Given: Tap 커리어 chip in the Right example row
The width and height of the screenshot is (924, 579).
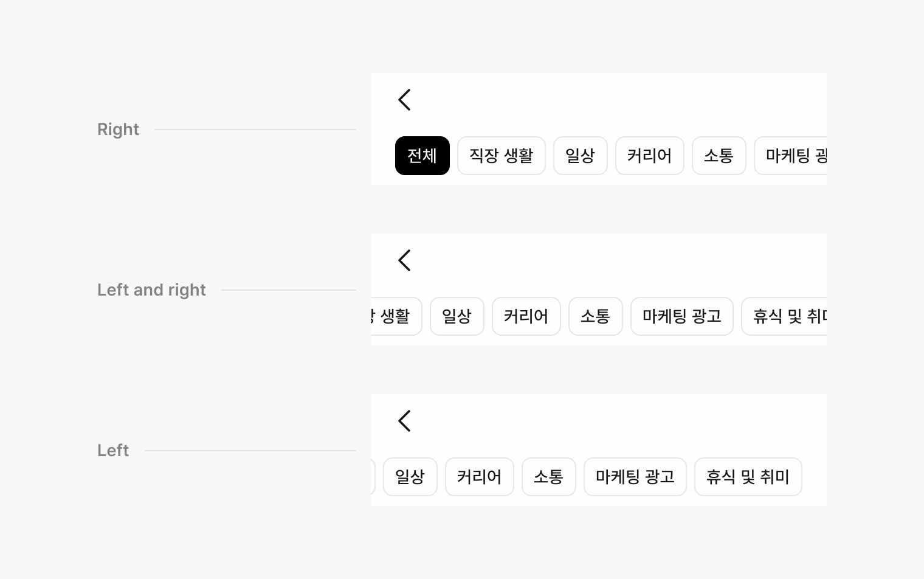Looking at the screenshot, I should pyautogui.click(x=649, y=156).
